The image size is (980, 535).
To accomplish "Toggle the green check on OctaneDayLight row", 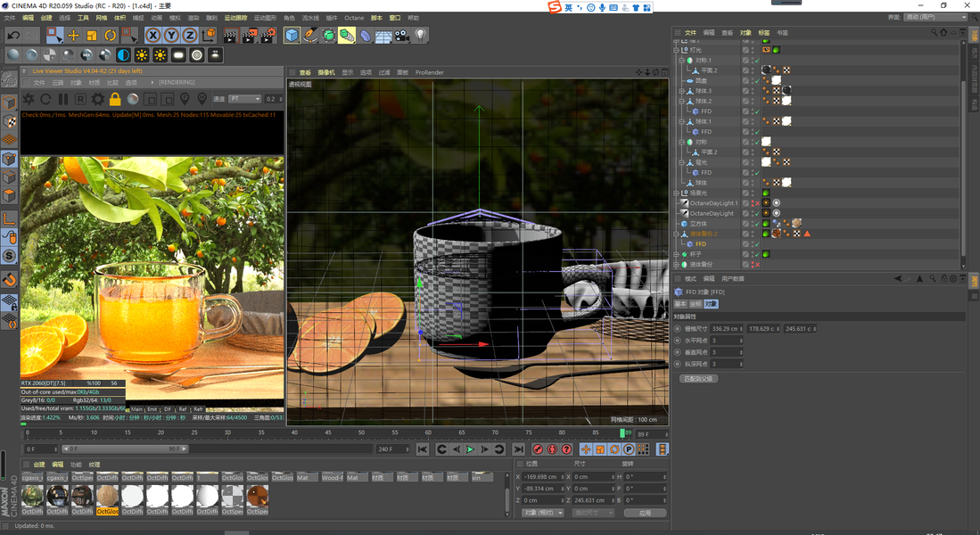I will point(757,213).
